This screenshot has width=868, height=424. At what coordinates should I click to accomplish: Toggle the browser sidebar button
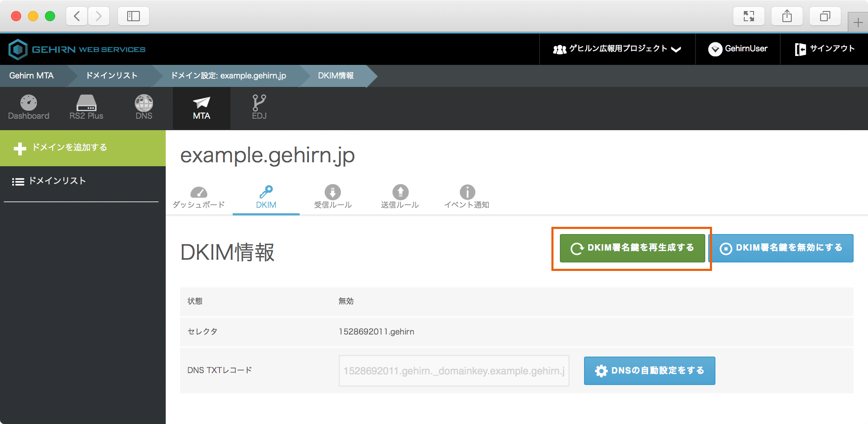pos(134,16)
